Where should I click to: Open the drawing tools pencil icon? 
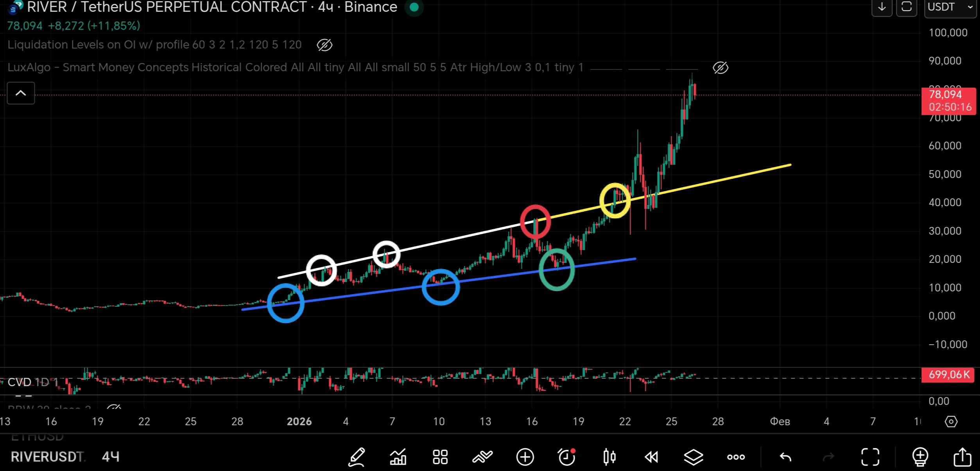pos(357,457)
